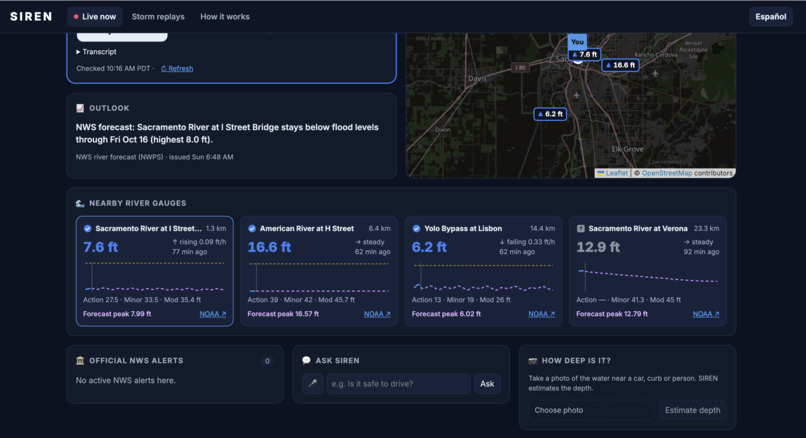
Task: Click the American River at H Street check icon
Action: point(252,229)
